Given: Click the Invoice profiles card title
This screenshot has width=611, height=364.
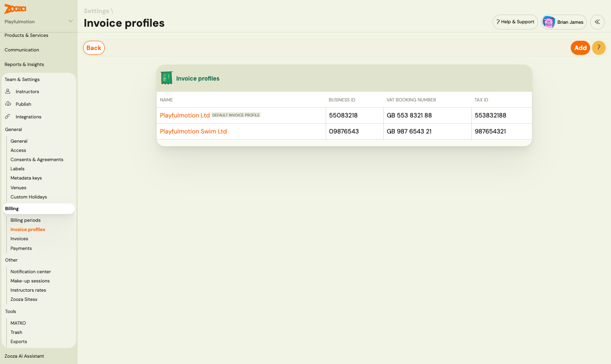Looking at the screenshot, I should 198,79.
